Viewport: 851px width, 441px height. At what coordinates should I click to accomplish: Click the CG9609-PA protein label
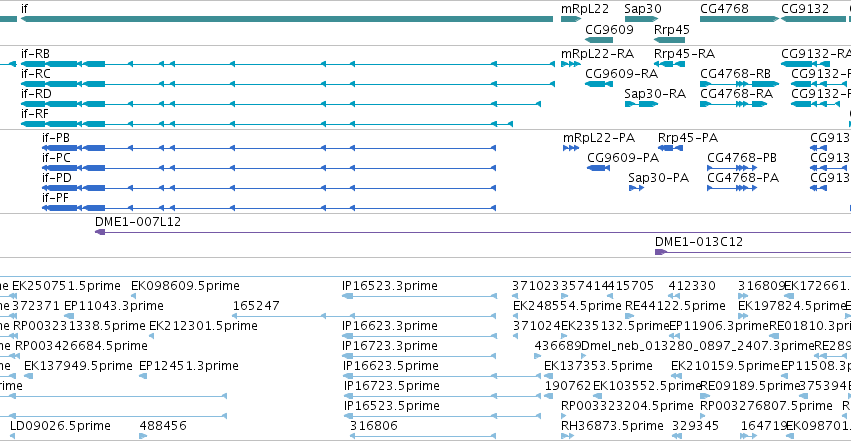623,158
